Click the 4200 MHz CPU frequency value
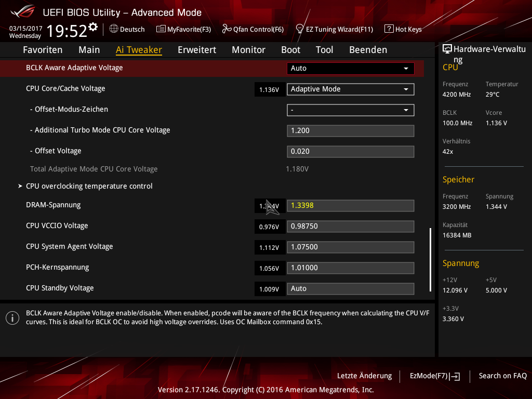The image size is (532, 399). click(x=456, y=95)
